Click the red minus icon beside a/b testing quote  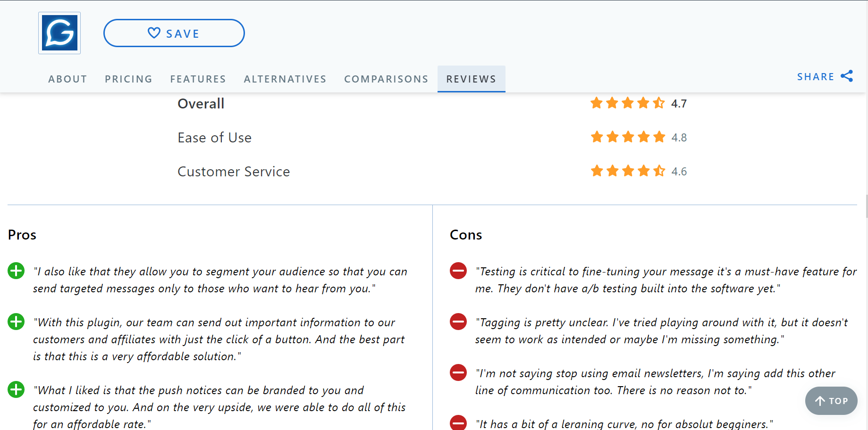click(x=458, y=271)
